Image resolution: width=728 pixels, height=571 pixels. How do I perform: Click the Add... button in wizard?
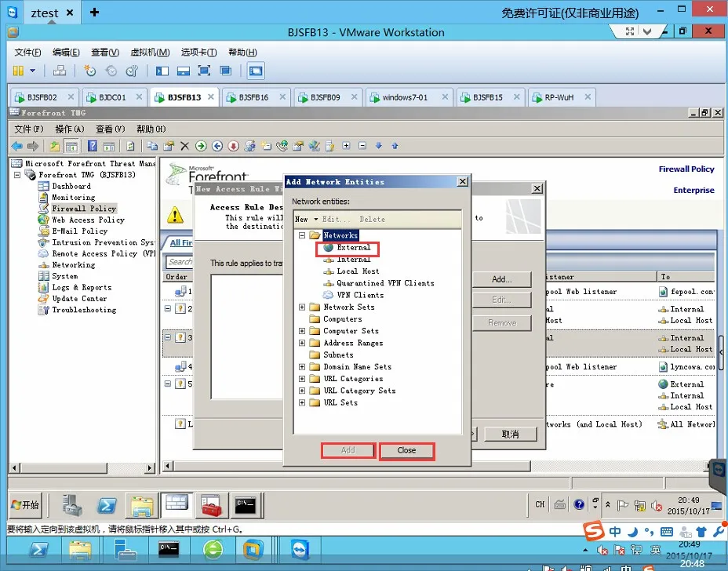click(x=502, y=279)
